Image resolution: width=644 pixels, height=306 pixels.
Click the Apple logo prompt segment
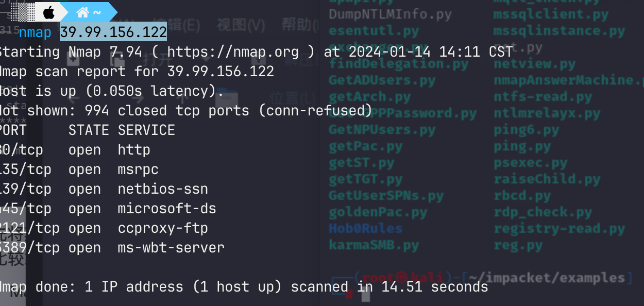point(49,11)
